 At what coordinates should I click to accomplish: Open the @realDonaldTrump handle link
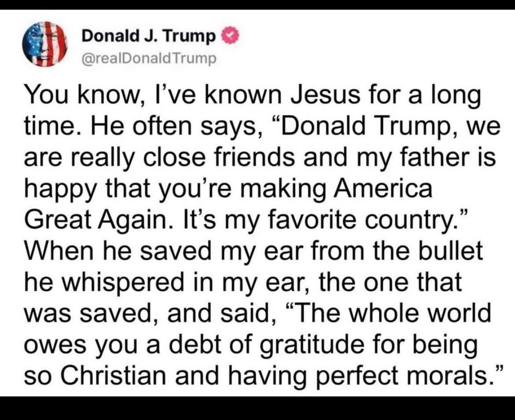pos(149,58)
